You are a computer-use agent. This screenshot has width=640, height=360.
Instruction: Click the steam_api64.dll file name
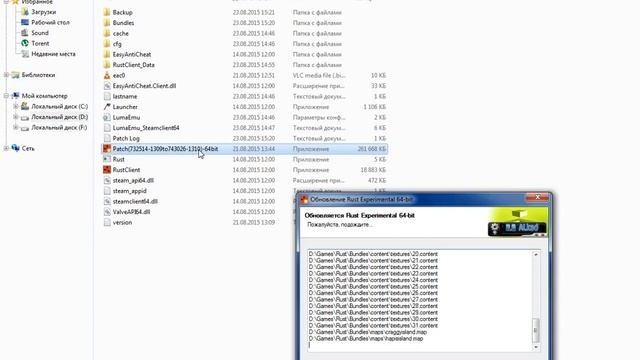(x=133, y=180)
